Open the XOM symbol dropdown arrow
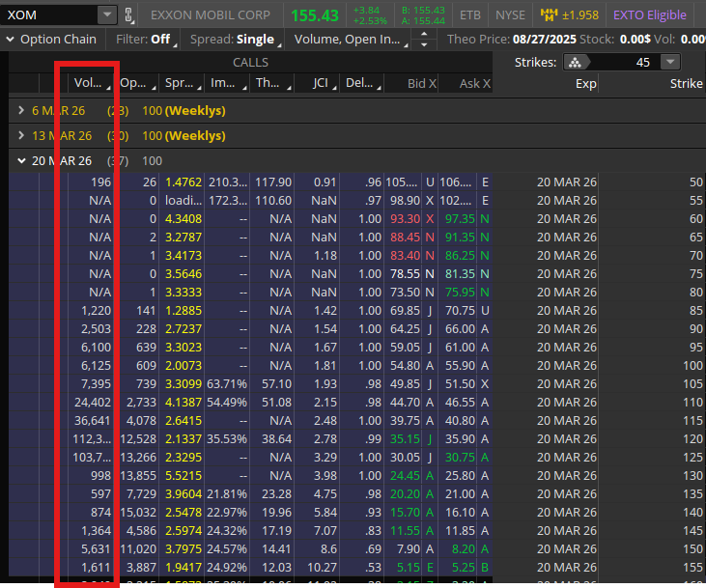Viewport: 706px width, 588px height. [x=107, y=14]
